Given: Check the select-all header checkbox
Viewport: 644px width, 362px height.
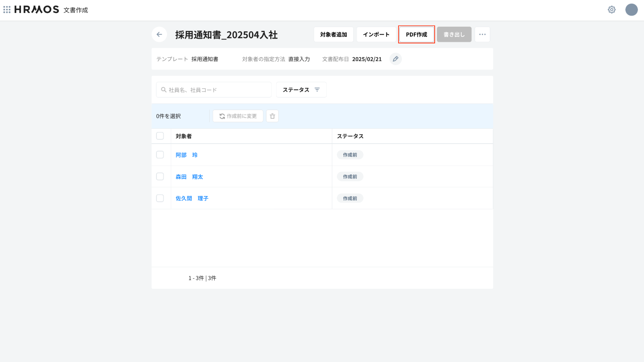Looking at the screenshot, I should click(160, 136).
